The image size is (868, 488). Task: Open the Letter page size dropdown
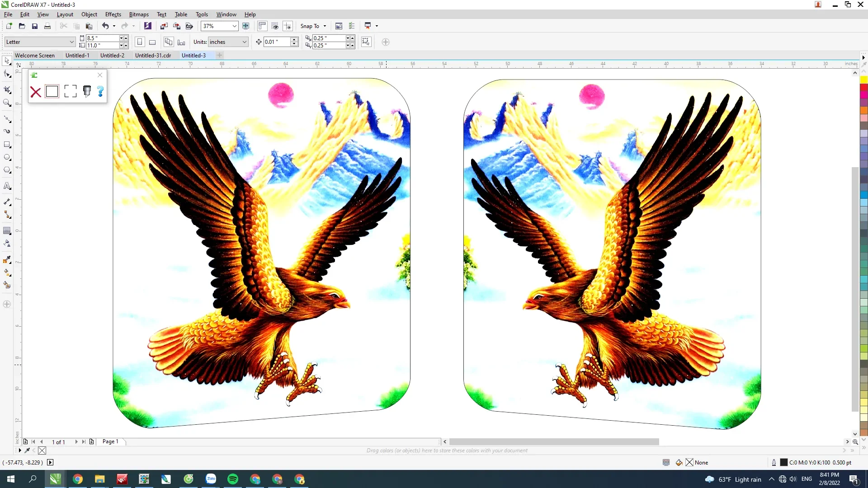71,42
